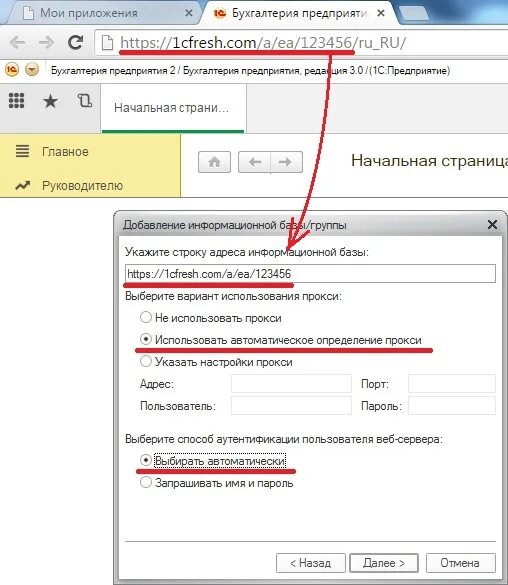The height and width of the screenshot is (585, 508).
Task: Go back with the browser back arrow
Action: (17, 43)
